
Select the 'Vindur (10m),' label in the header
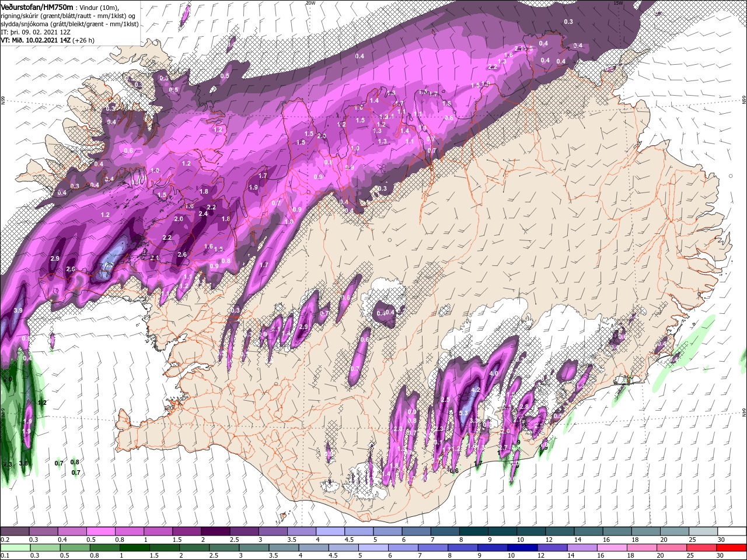(x=99, y=7)
